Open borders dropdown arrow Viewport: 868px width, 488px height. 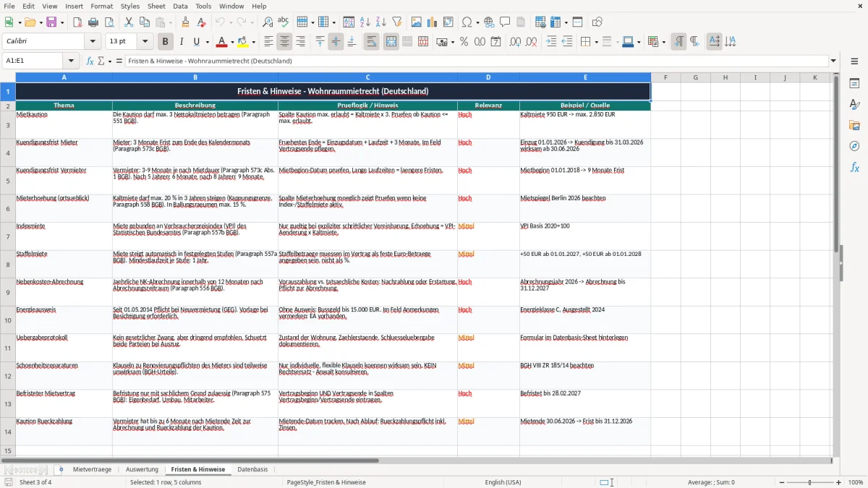(x=595, y=42)
